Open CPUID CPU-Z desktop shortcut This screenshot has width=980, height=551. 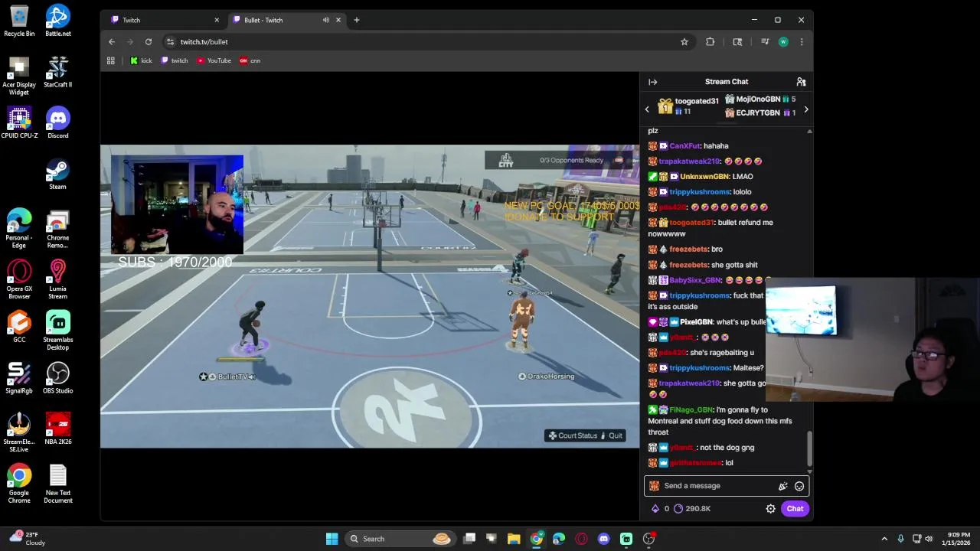[x=19, y=123]
